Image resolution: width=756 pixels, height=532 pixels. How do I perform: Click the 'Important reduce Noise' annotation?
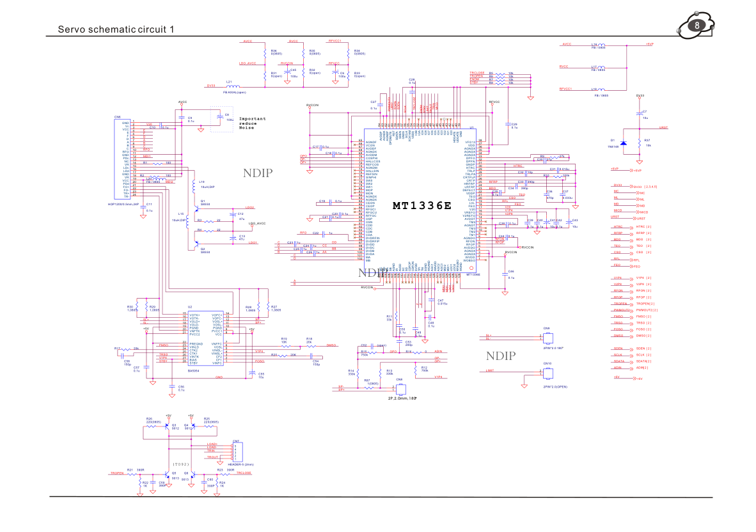252,123
